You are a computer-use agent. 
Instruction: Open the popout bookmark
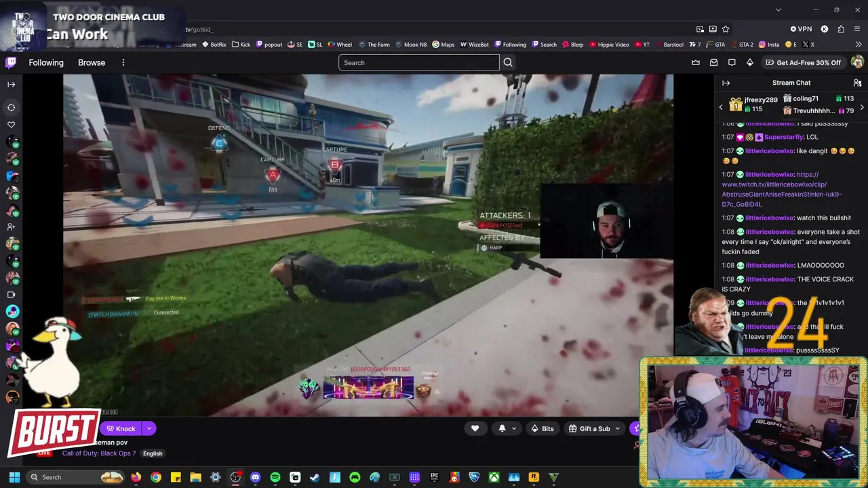click(269, 45)
